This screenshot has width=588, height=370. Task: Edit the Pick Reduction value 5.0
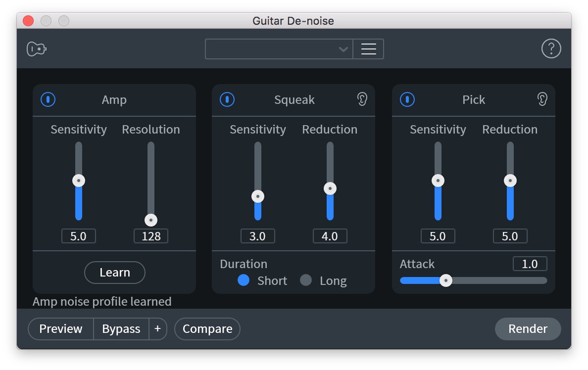pyautogui.click(x=510, y=236)
